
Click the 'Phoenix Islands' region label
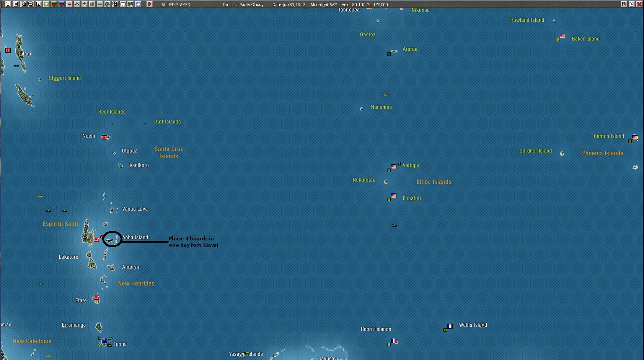point(603,153)
